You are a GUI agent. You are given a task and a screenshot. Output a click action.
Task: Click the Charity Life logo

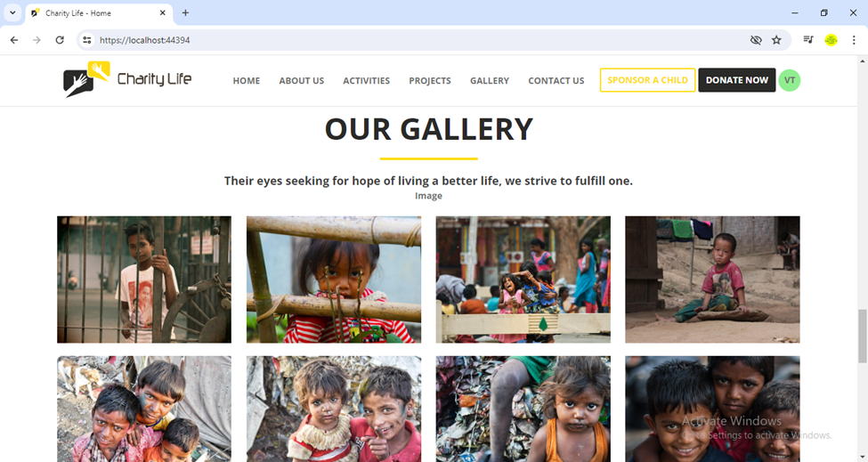tap(127, 79)
